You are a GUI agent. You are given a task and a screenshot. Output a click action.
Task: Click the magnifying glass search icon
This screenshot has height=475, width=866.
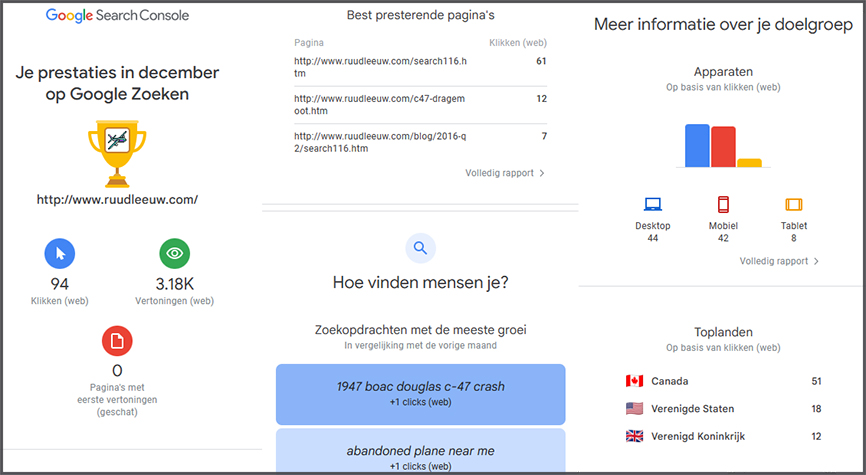[x=420, y=248]
